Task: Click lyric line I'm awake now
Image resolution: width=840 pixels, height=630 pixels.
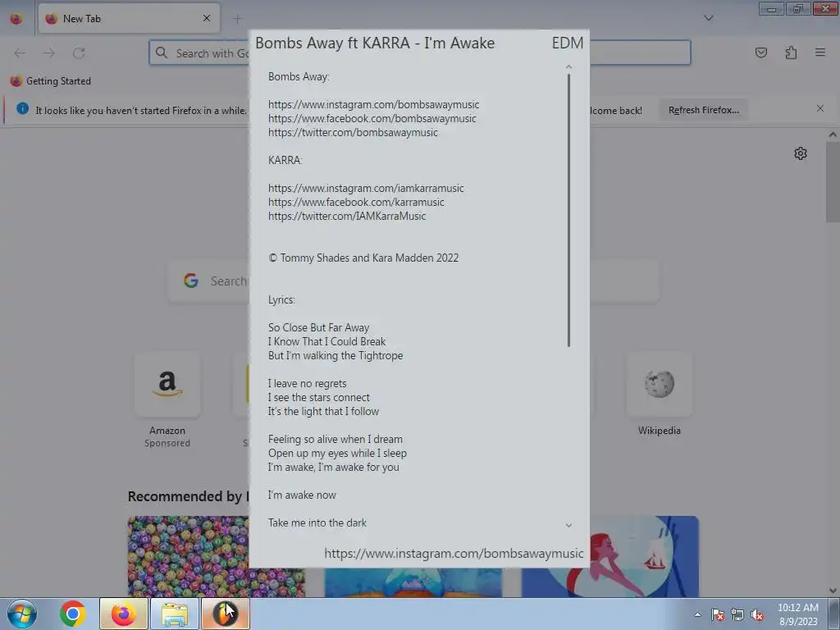Action: 302,495
